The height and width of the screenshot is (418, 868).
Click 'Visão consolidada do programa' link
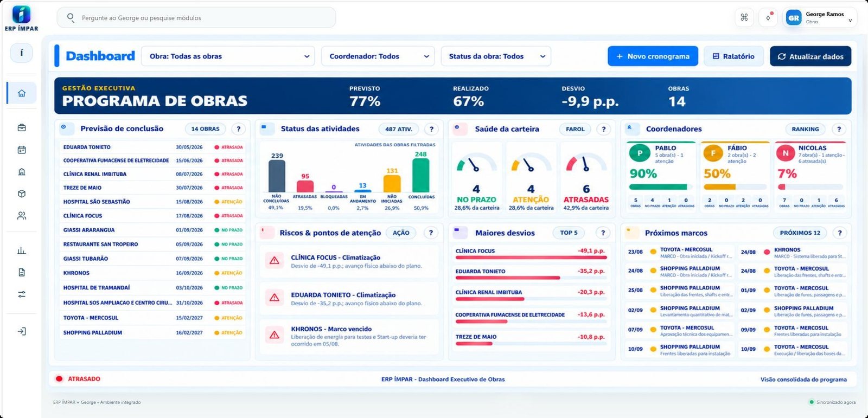coord(803,380)
